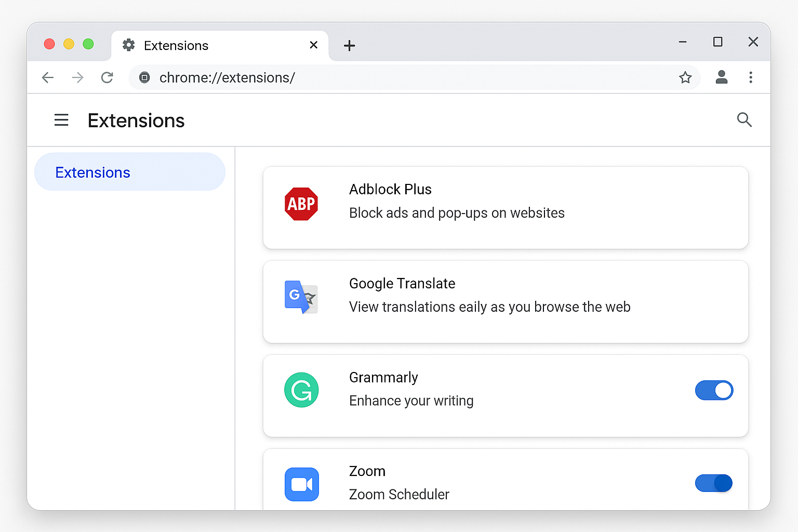Click the Grammarly green G icon
798x532 pixels.
(x=301, y=390)
